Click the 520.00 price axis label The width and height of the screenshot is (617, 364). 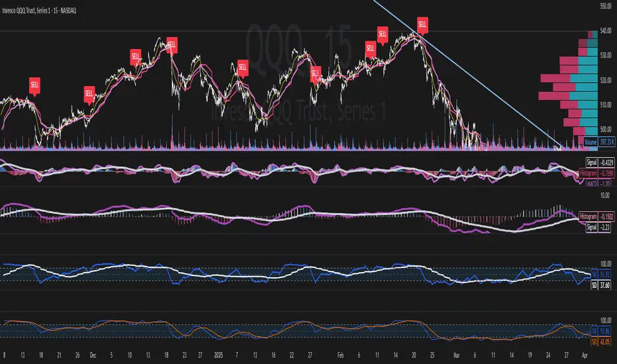605,80
